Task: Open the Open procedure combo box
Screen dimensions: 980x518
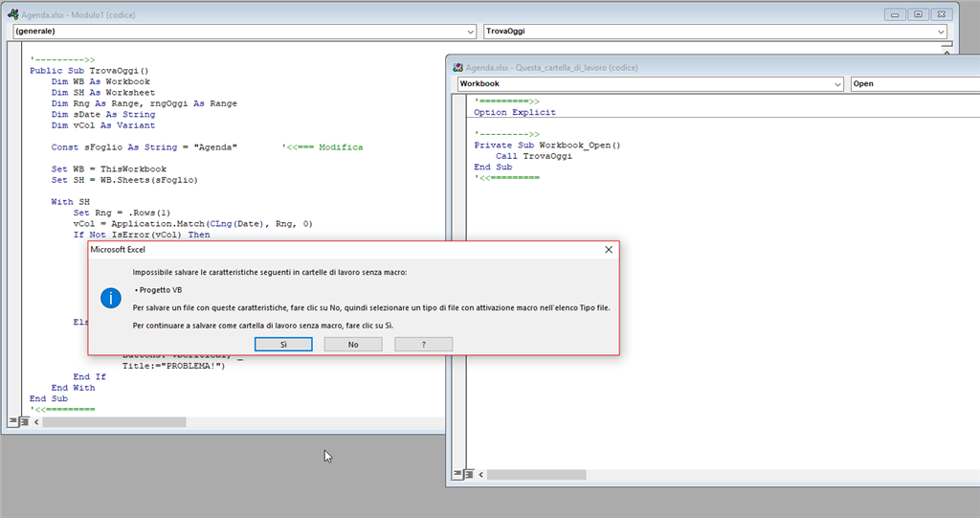Action: tap(915, 84)
